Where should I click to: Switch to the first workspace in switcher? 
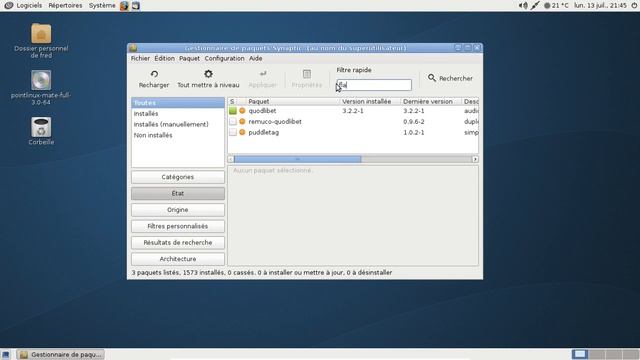(580, 354)
